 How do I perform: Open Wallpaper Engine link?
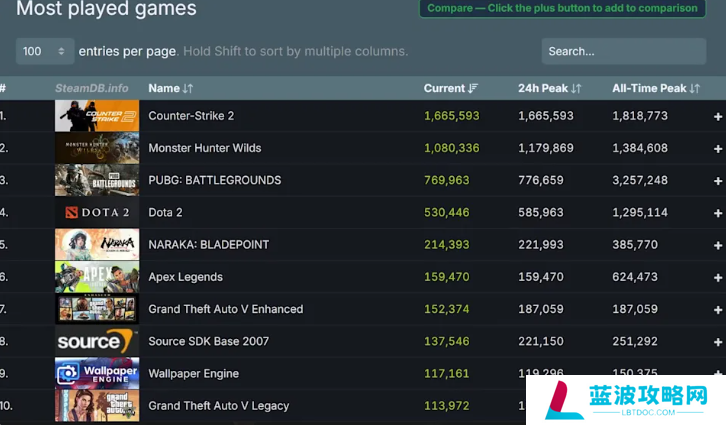click(194, 373)
